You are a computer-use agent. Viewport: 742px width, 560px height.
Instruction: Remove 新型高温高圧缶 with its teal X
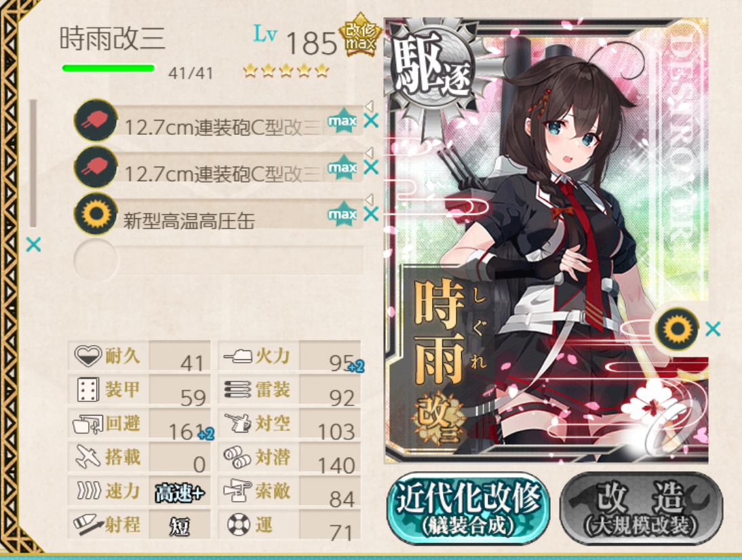[x=371, y=214]
